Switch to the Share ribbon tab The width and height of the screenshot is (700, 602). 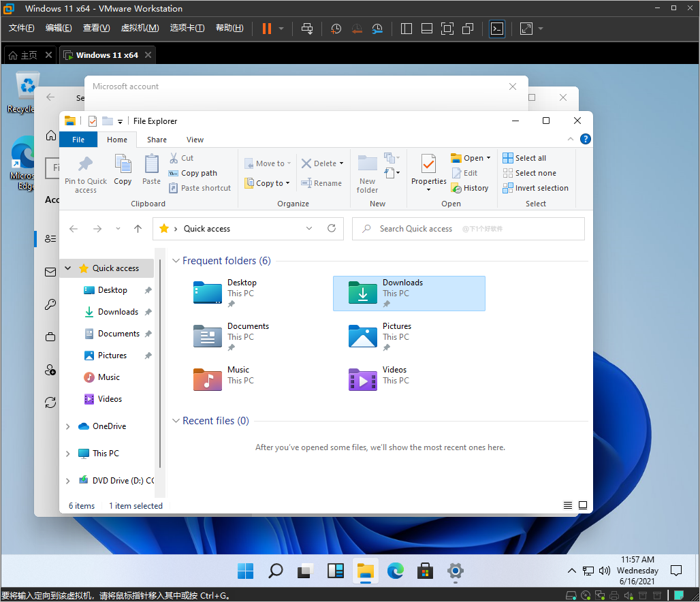(157, 139)
